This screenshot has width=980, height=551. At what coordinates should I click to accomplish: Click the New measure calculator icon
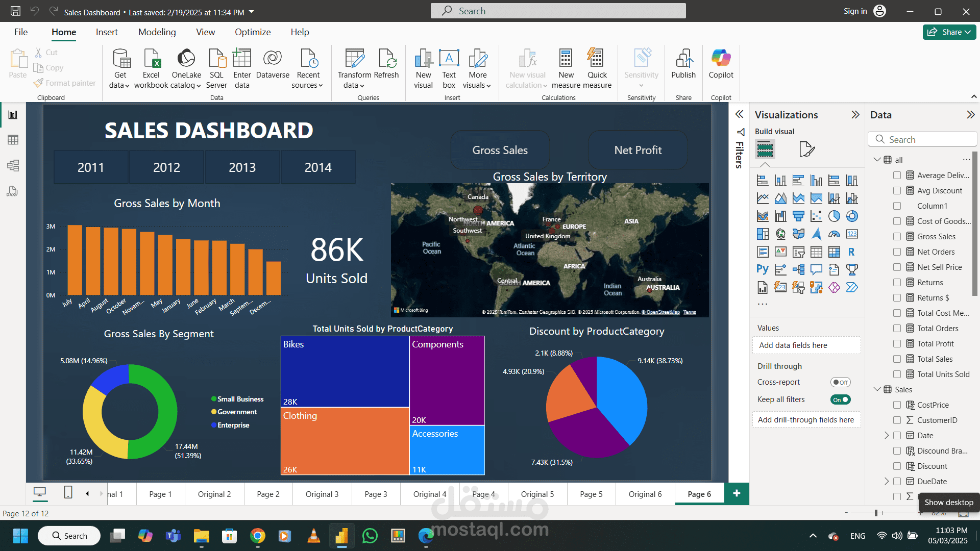coord(566,59)
